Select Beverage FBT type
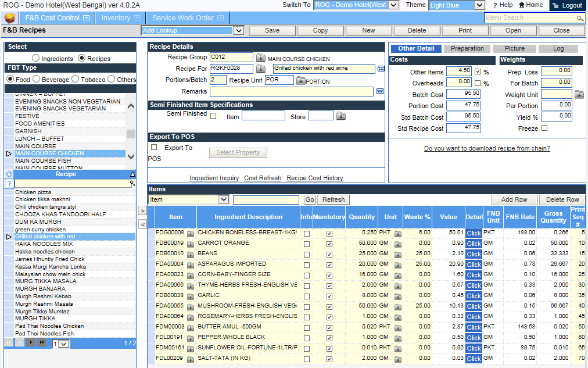Image resolution: width=588 pixels, height=368 pixels. tap(37, 79)
